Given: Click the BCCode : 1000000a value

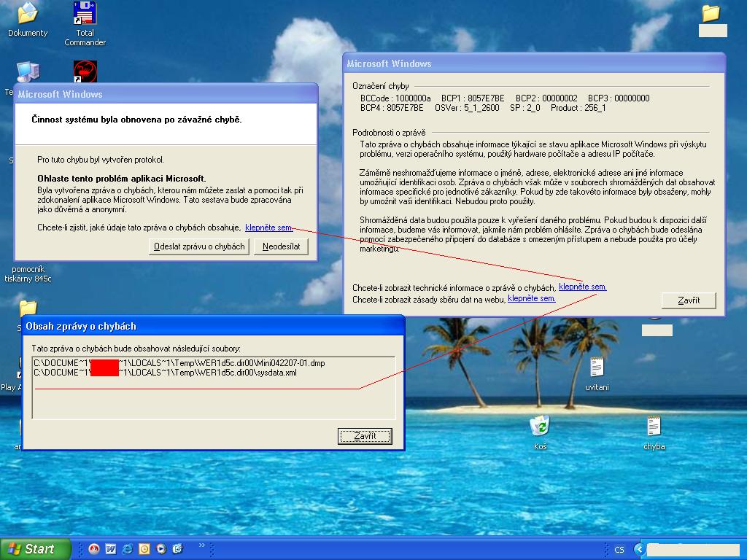Looking at the screenshot, I should [395, 98].
